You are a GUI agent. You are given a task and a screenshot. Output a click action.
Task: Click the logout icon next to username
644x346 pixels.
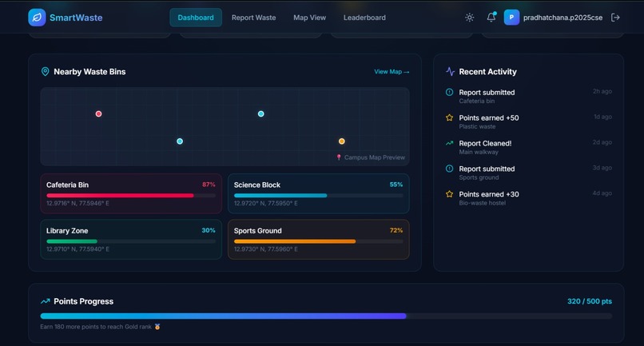click(x=615, y=18)
